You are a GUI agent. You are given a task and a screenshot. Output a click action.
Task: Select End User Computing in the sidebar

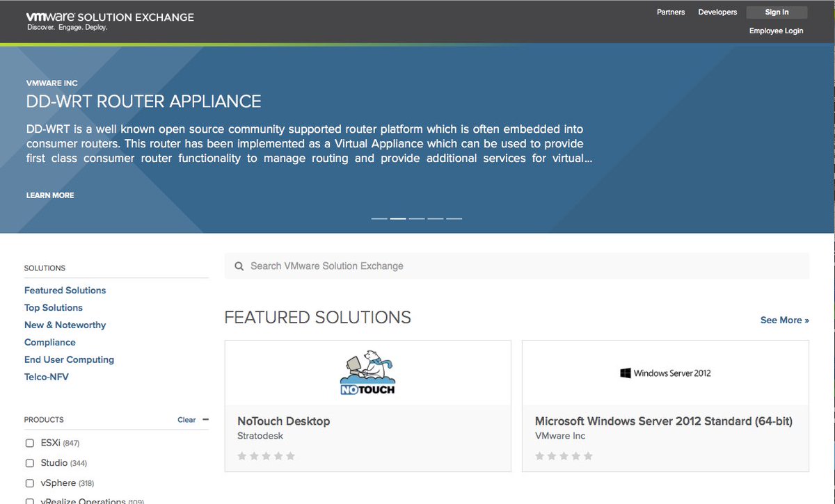(x=70, y=360)
